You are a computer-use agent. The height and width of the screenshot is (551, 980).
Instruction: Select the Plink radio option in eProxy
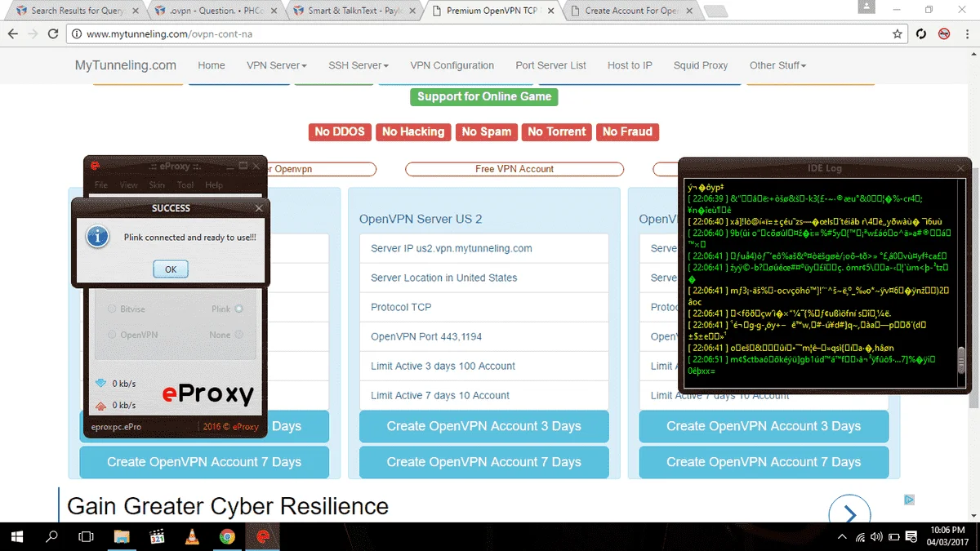pyautogui.click(x=238, y=309)
